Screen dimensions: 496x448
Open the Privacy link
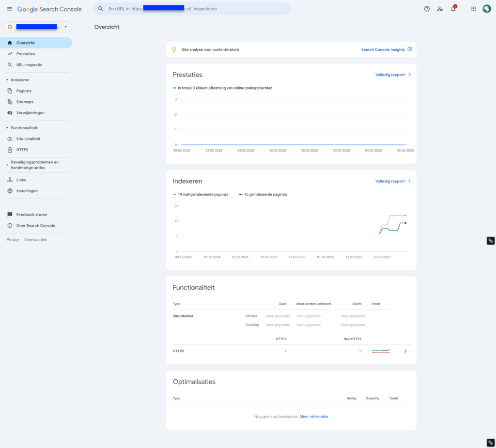(x=13, y=240)
